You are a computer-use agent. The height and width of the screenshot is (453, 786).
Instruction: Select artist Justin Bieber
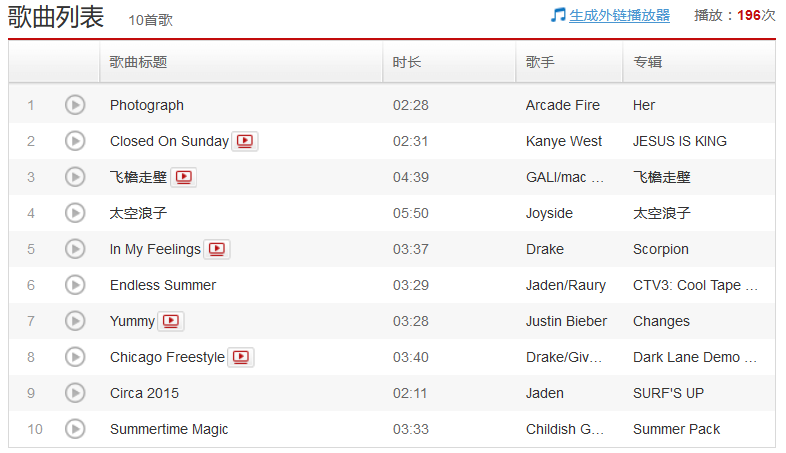click(x=566, y=321)
